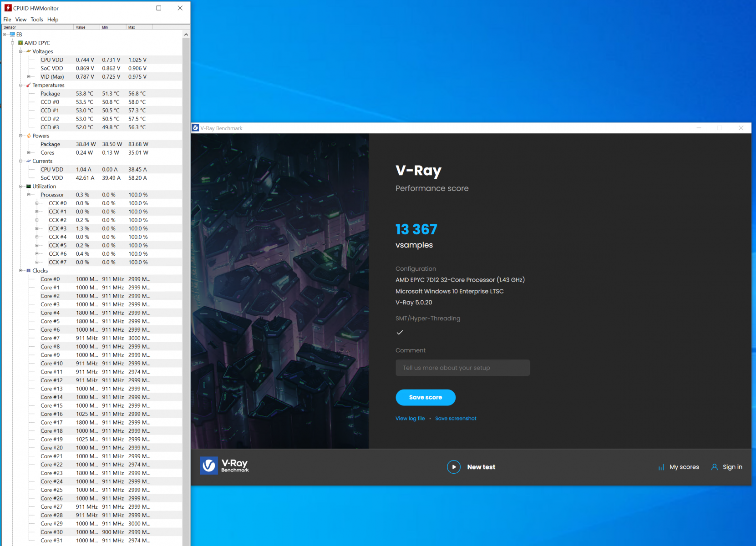The height and width of the screenshot is (546, 756).
Task: Click the Min column header
Action: point(113,27)
